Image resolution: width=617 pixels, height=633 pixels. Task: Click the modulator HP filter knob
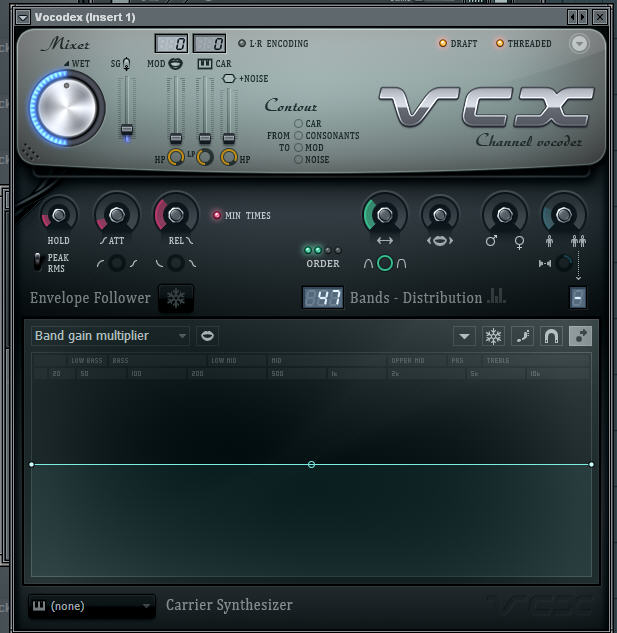(176, 157)
